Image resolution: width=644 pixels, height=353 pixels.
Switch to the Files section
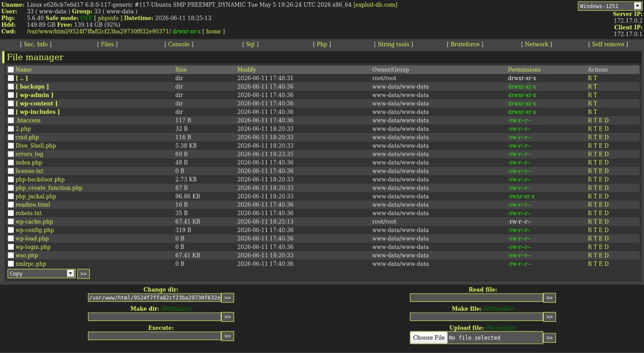(x=107, y=45)
